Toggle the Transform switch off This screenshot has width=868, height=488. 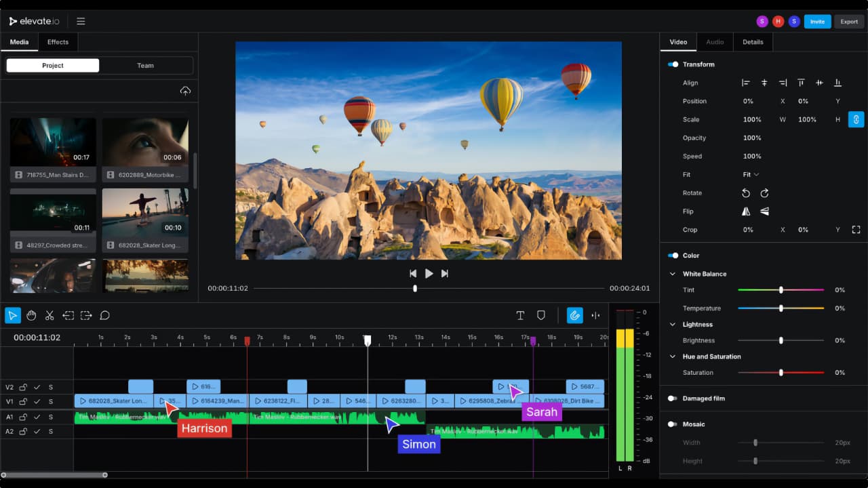click(x=673, y=64)
